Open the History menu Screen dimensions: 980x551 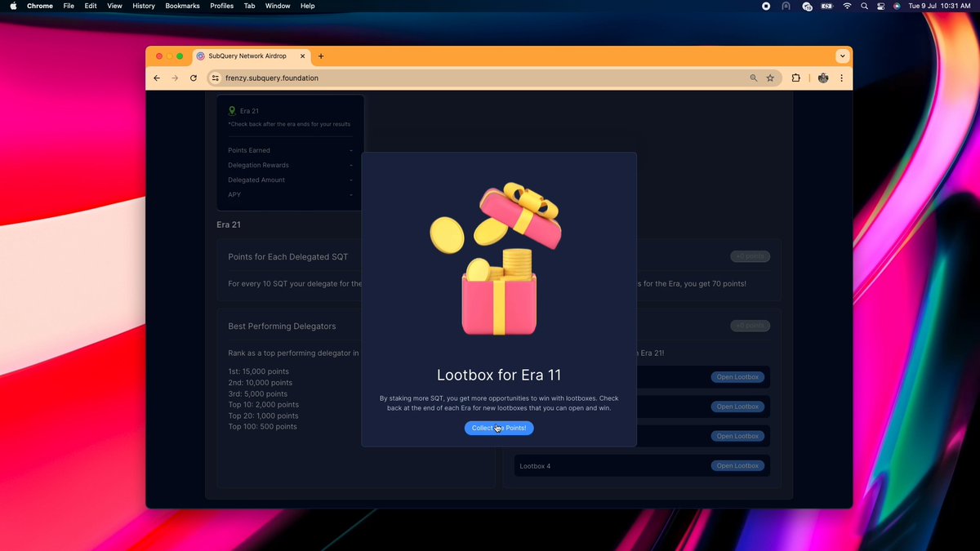144,6
